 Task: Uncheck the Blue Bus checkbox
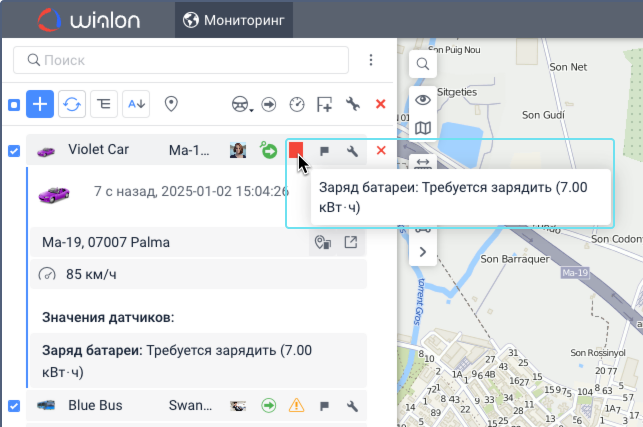pos(14,406)
